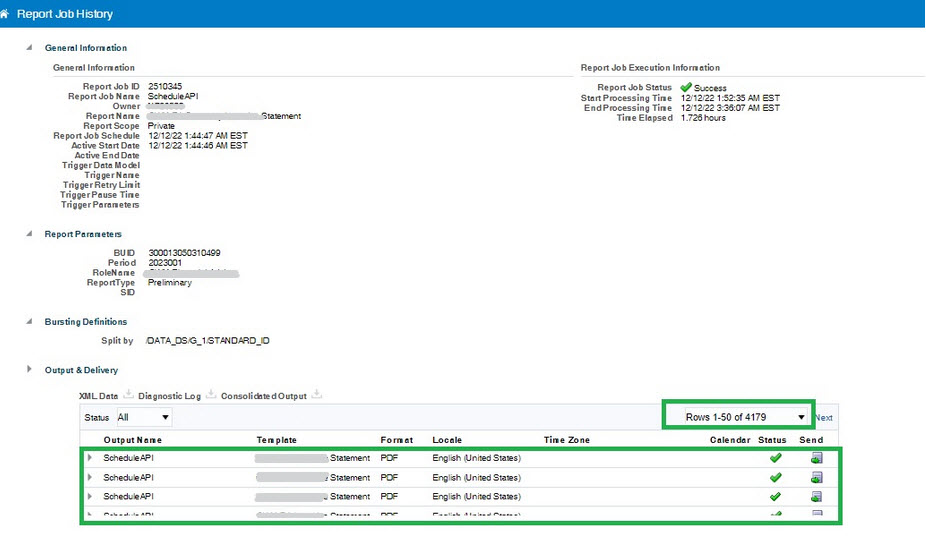Expand the Output & Delivery section
This screenshot has width=926, height=537.
(x=29, y=369)
